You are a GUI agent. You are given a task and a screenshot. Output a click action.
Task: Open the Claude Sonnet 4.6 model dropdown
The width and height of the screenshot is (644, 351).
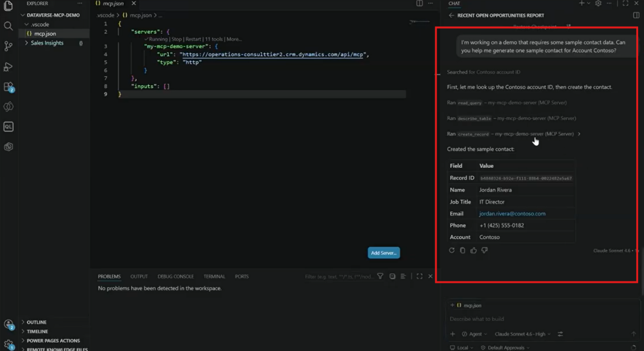[522, 334]
